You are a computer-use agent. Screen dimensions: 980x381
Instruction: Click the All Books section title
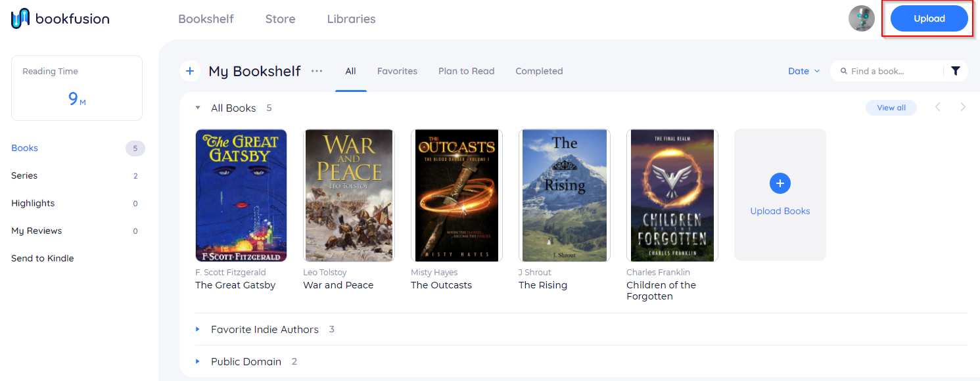click(233, 108)
